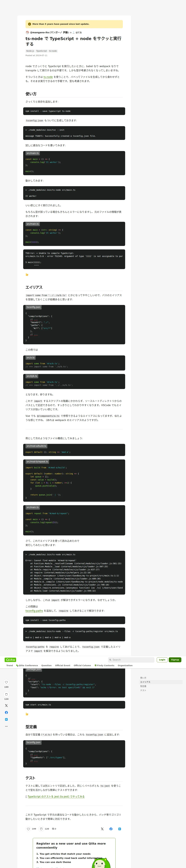Open the Organization tab

[x=125, y=665]
